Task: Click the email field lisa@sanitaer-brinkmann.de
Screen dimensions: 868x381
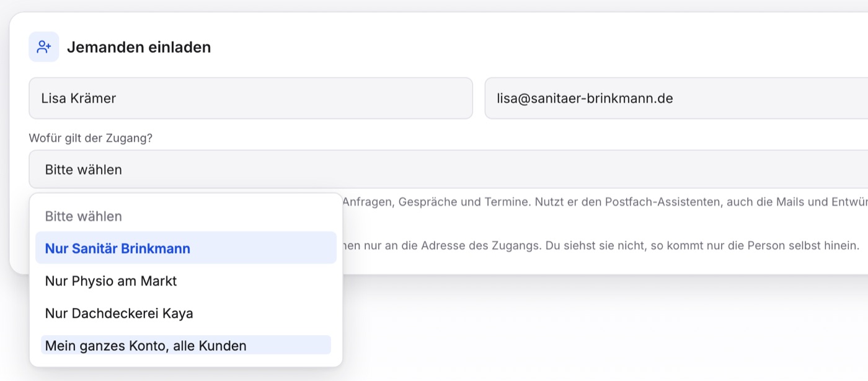Action: (x=676, y=98)
